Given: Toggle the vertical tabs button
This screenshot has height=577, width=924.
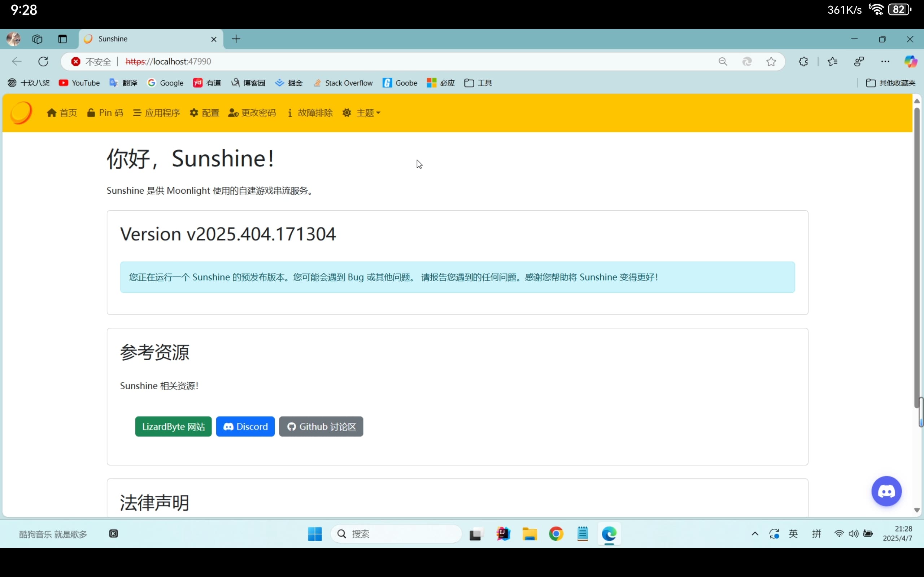Looking at the screenshot, I should 62,39.
